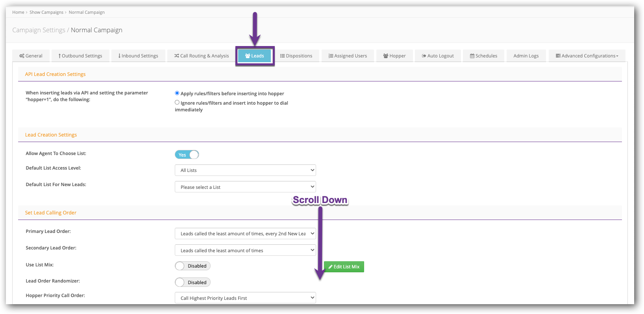Click the Schedules calendar icon

(x=472, y=56)
